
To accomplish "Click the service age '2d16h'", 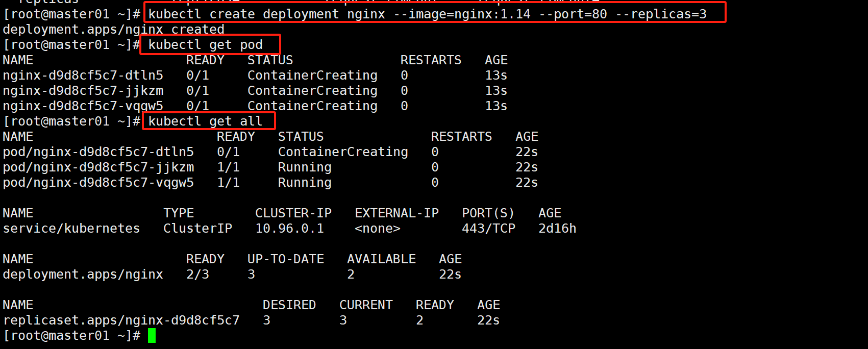I will pos(557,229).
